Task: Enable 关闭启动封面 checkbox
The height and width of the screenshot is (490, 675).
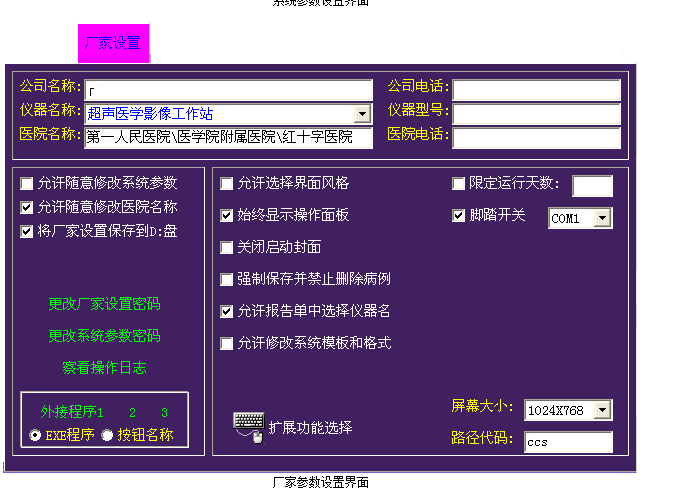Action: pos(227,247)
